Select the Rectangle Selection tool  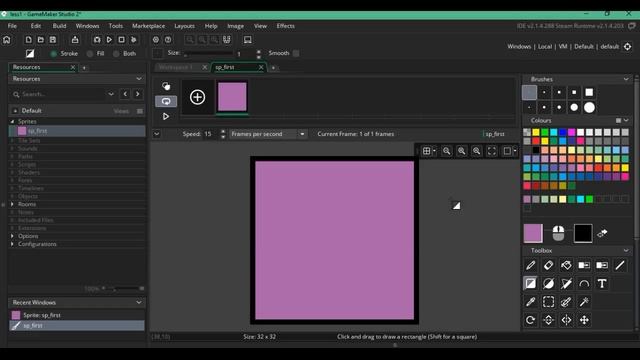pyautogui.click(x=548, y=302)
